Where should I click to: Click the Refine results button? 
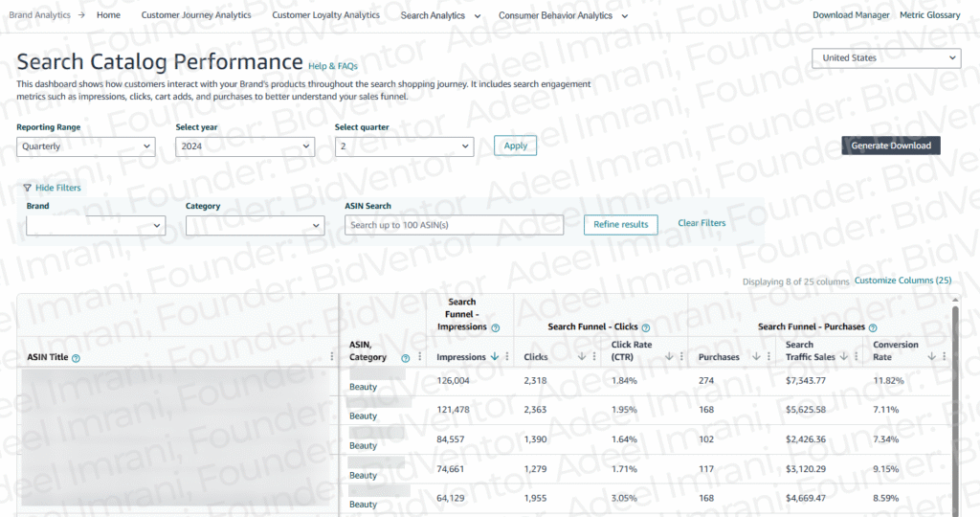[620, 224]
